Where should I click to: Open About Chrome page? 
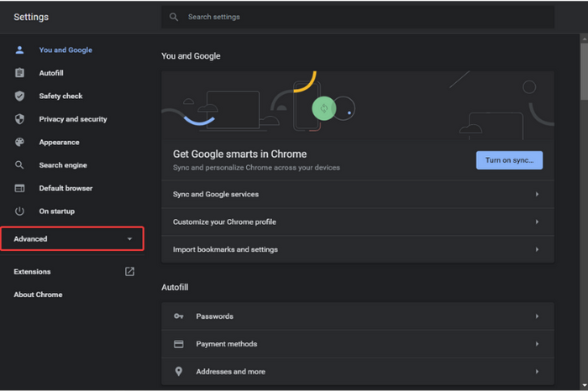tap(38, 295)
